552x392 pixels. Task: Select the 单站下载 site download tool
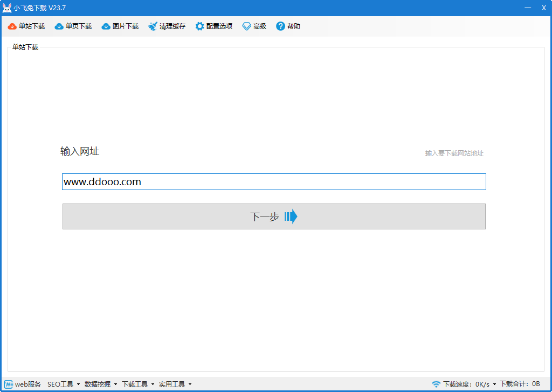pyautogui.click(x=25, y=25)
